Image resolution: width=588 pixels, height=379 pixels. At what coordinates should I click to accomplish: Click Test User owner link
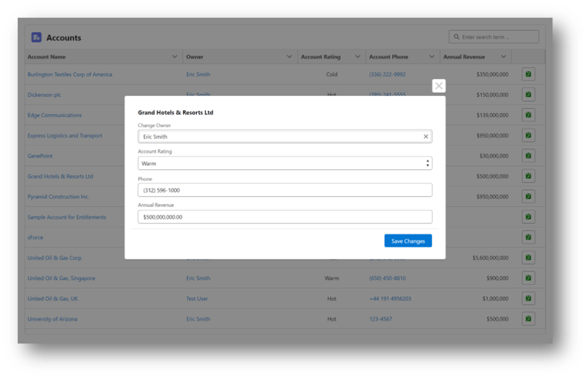click(197, 298)
